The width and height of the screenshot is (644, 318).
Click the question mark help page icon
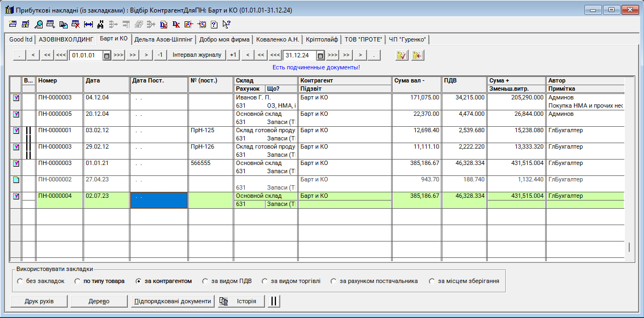click(x=214, y=24)
